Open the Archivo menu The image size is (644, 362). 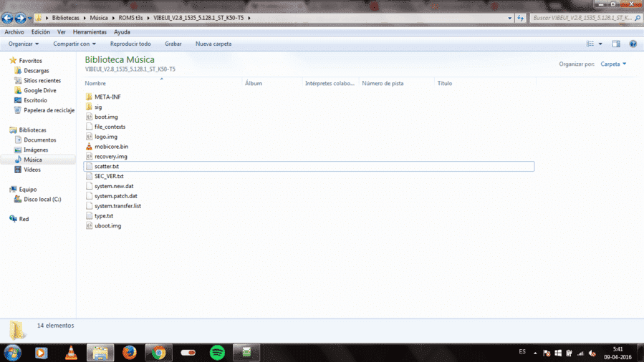pos(14,32)
